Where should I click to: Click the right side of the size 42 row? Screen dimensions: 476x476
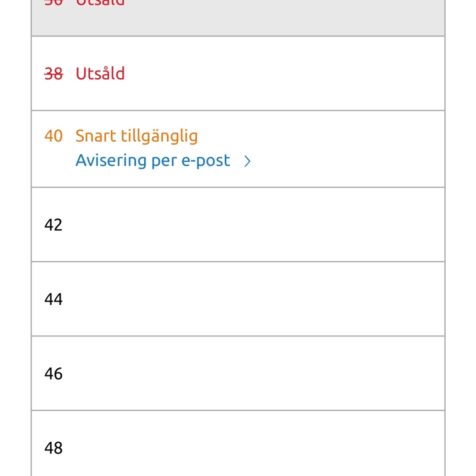(x=381, y=224)
